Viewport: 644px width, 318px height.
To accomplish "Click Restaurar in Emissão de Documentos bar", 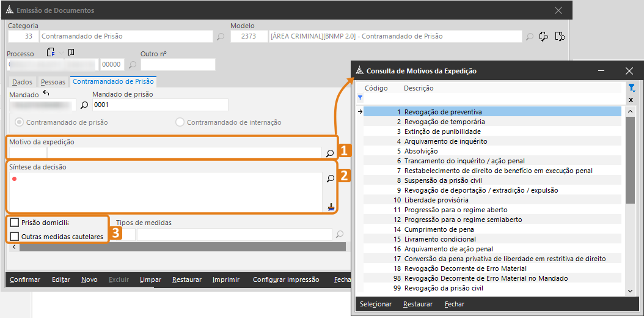I will click(x=187, y=279).
